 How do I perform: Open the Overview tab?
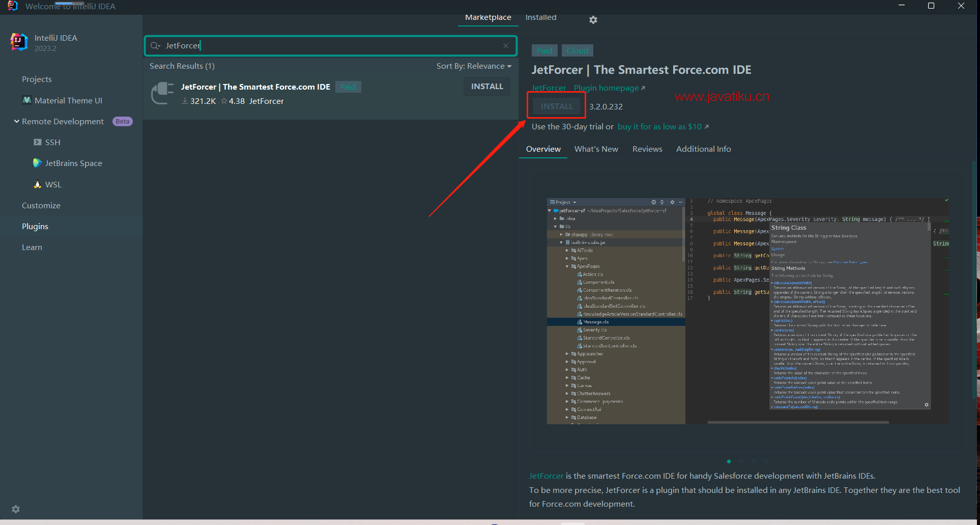pos(543,149)
